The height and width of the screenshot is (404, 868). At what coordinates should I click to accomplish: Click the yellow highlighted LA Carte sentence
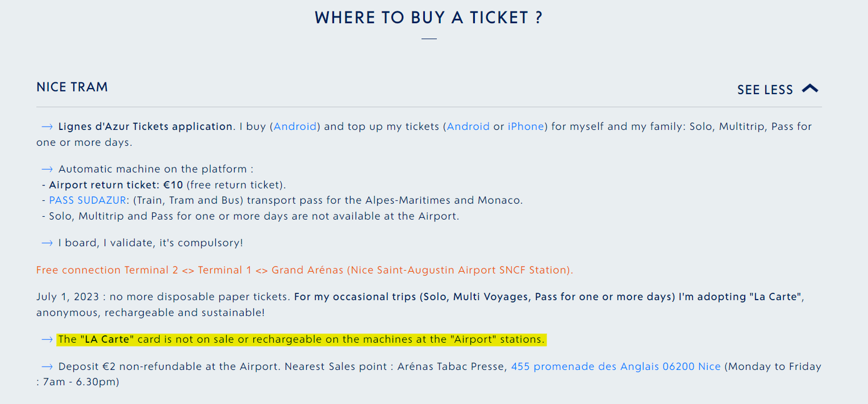[x=302, y=339]
